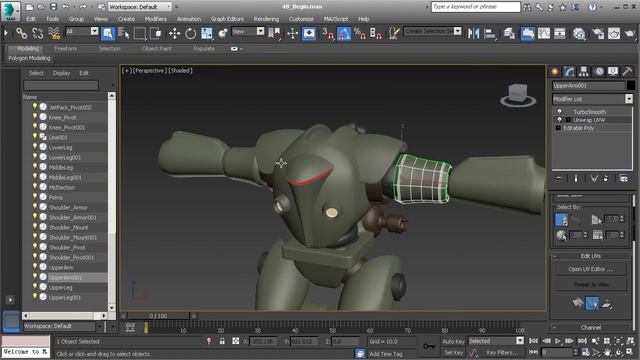This screenshot has height=360, width=640.
Task: Click the object color swatch beside UpperArm001
Action: [631, 85]
